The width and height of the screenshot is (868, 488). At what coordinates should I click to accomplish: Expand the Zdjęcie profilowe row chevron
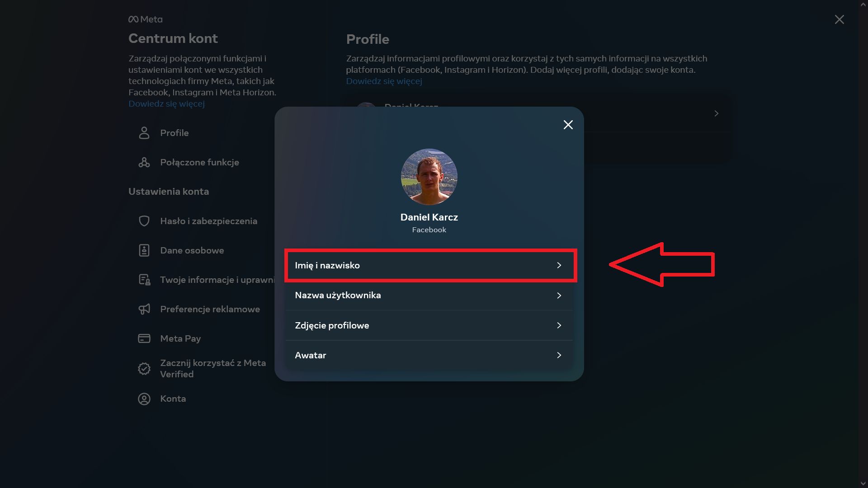pos(559,325)
